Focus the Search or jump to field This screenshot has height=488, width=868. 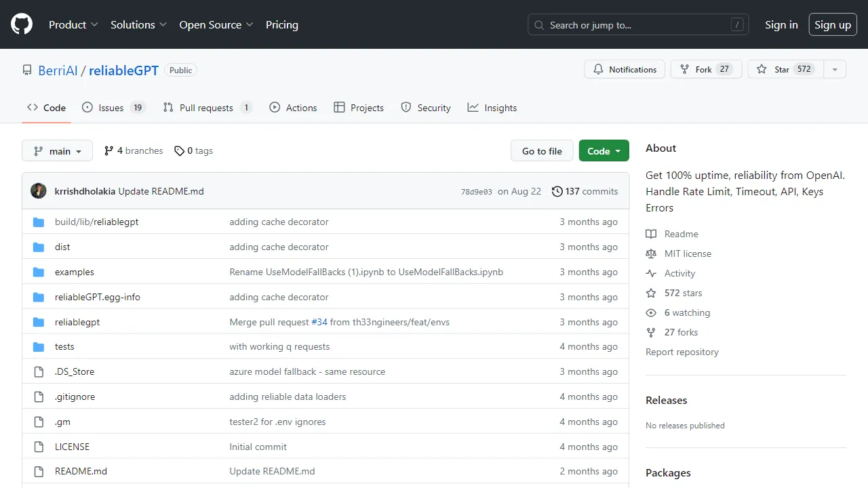coord(638,25)
